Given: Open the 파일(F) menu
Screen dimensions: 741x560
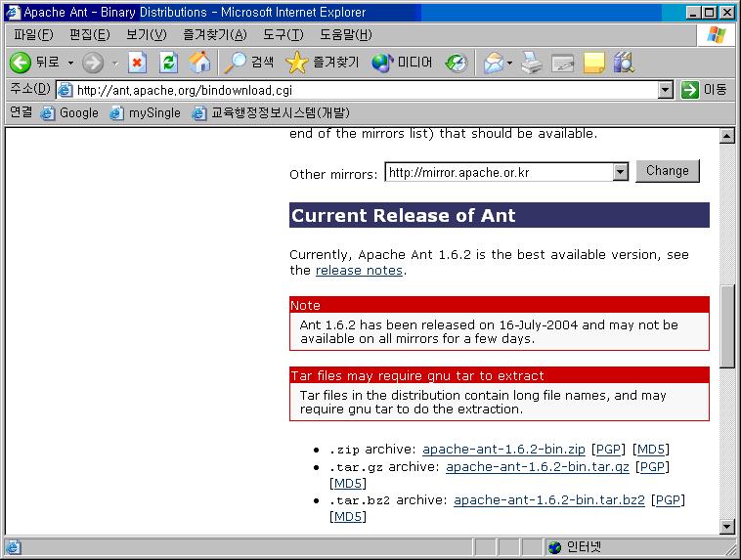Looking at the screenshot, I should [33, 34].
